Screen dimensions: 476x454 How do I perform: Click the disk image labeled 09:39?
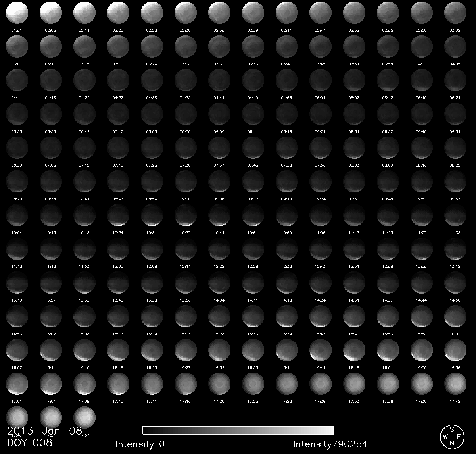click(x=354, y=182)
